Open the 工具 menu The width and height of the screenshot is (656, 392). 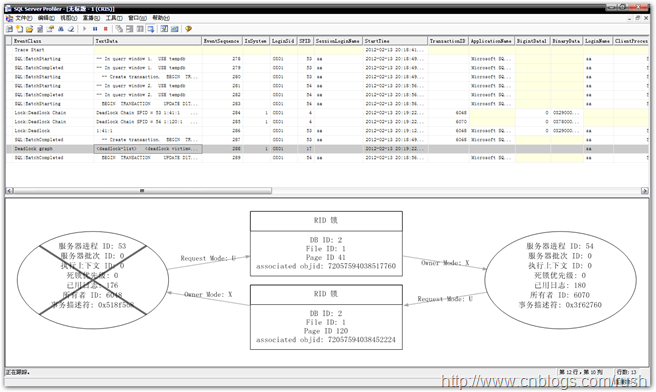pyautogui.click(x=114, y=18)
